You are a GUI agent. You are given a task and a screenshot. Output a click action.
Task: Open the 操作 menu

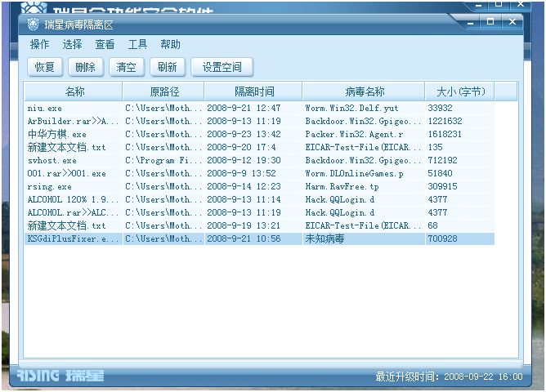[39, 44]
